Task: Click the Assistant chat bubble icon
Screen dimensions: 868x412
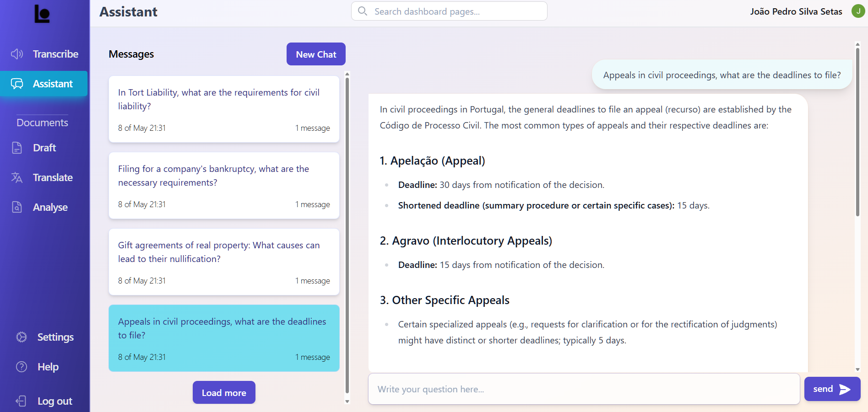Action: tap(17, 84)
